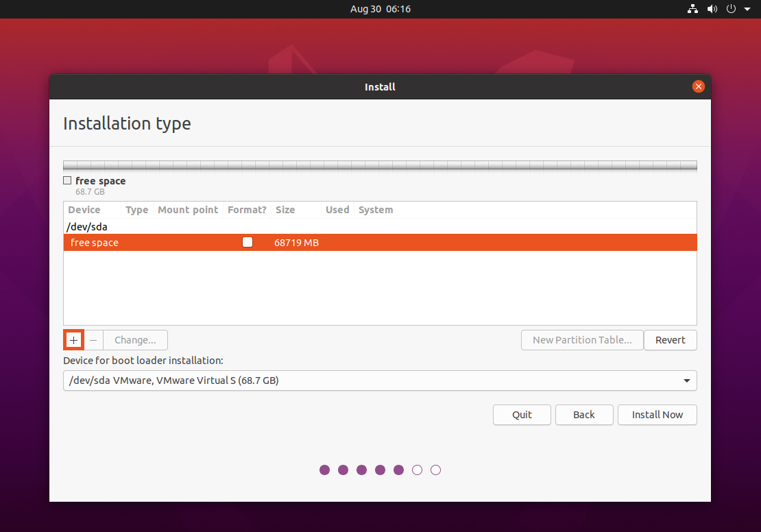Screen dimensions: 761x532
Task: Go Back to previous step
Action: pos(584,415)
